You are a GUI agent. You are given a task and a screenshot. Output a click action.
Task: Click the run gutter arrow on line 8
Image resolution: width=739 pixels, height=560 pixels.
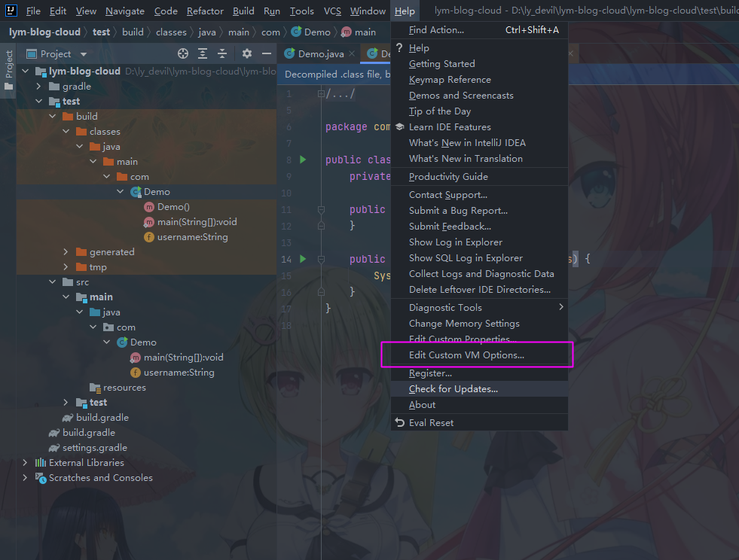303,160
